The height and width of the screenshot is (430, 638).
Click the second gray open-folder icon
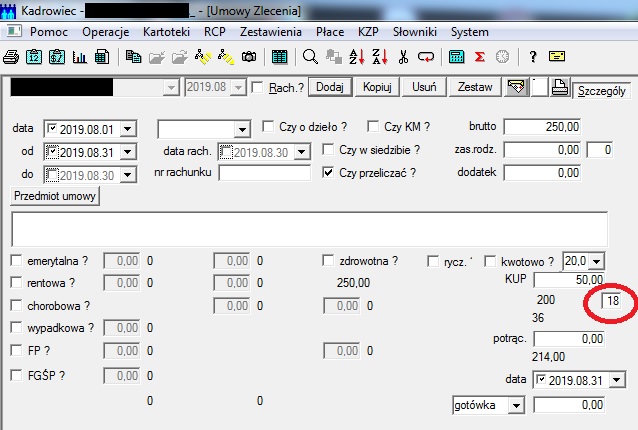pos(180,57)
